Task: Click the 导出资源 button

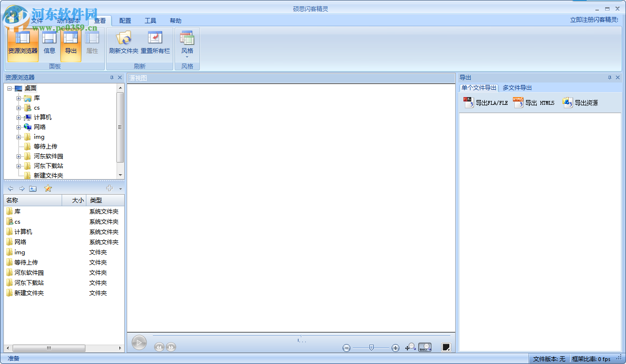Action: point(580,102)
